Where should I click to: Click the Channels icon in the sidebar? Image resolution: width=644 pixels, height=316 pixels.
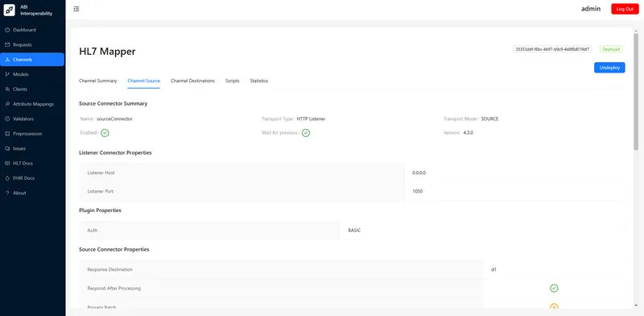click(7, 60)
